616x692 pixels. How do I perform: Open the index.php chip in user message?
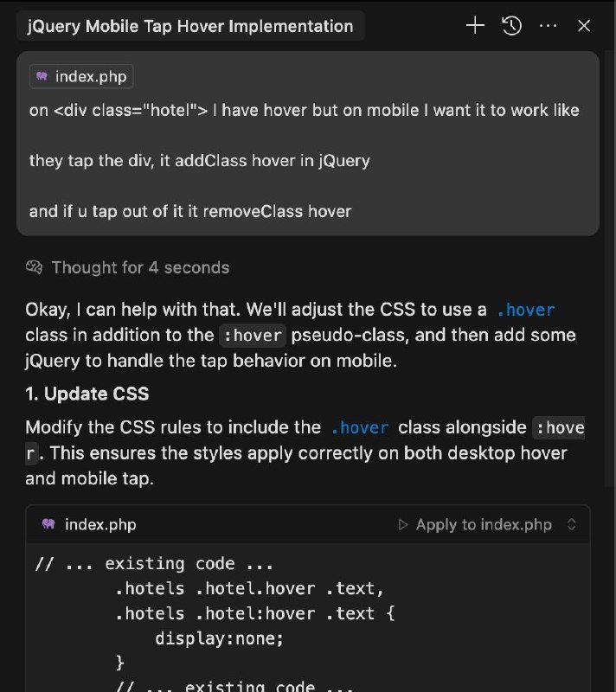81,77
